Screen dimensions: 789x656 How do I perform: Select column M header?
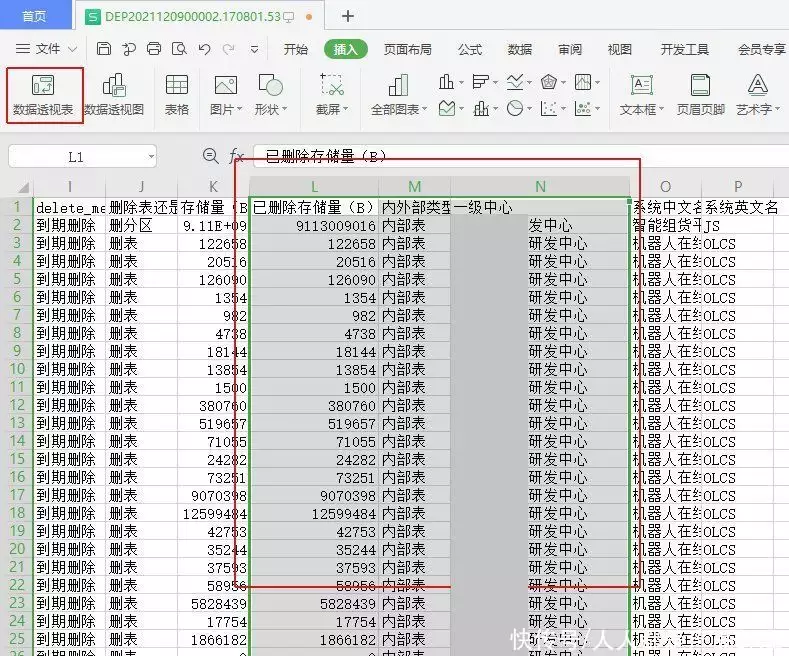(415, 186)
